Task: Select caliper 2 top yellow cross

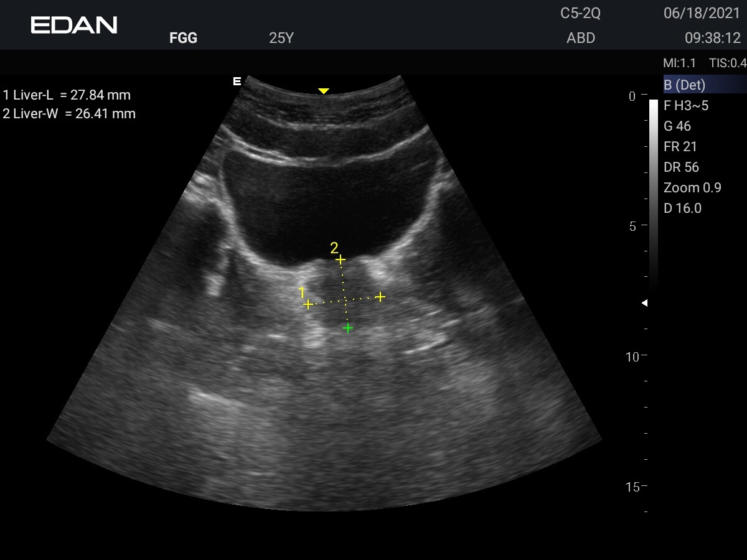Action: coord(341,259)
